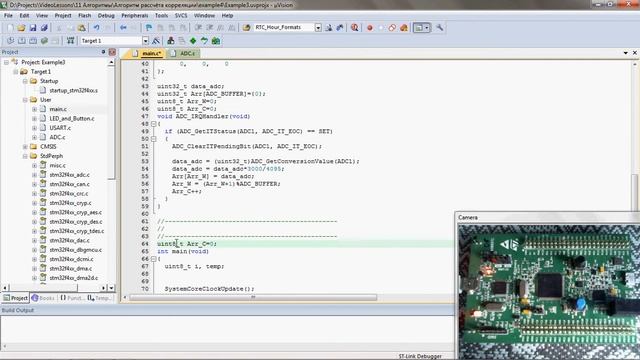The image size is (640, 360).
Task: Fold the ADC_IRQHandler function body
Action: tap(154, 124)
